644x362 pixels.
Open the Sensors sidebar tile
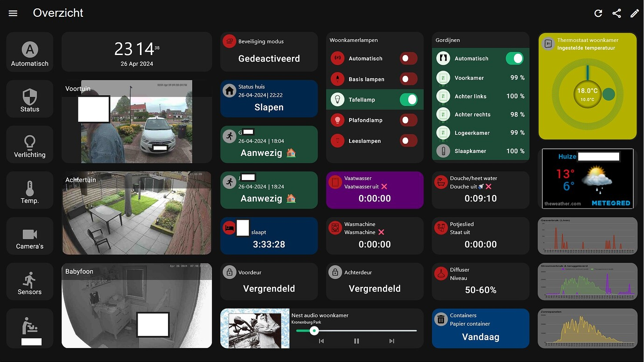(30, 281)
